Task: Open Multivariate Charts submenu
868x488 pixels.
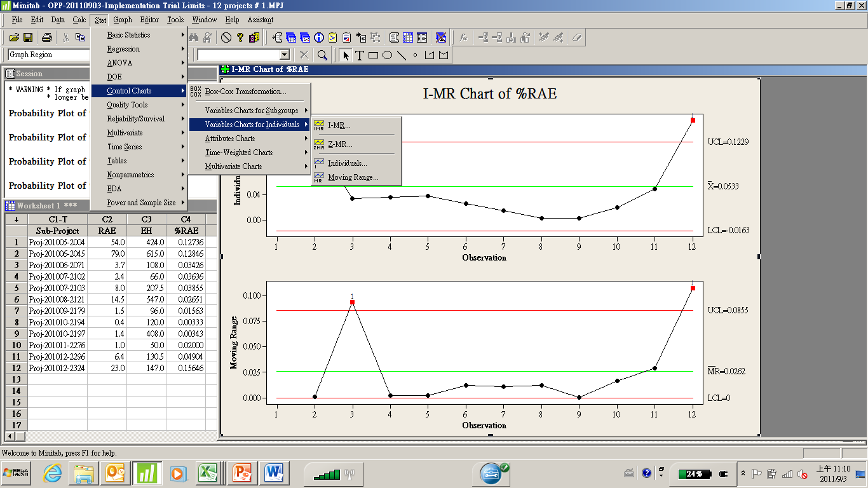Action: [x=250, y=166]
